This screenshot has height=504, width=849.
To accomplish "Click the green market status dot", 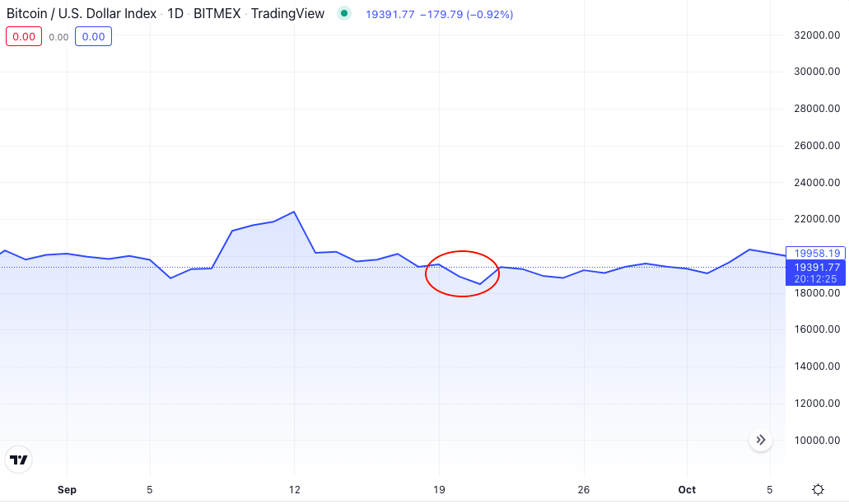I will click(x=344, y=13).
